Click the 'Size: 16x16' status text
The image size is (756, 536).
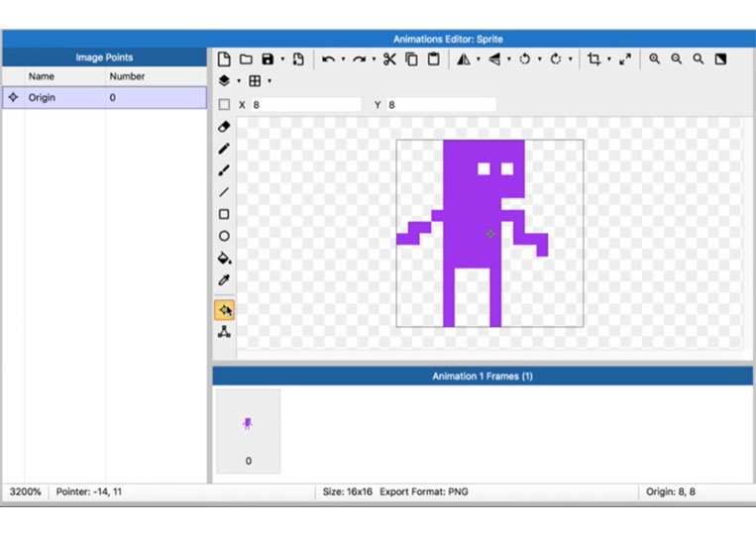point(347,492)
